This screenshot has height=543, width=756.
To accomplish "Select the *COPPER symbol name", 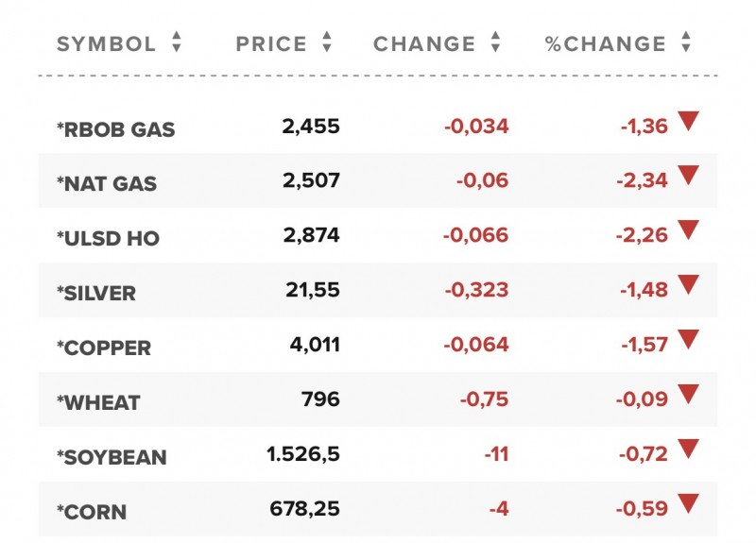I will click(x=104, y=348).
